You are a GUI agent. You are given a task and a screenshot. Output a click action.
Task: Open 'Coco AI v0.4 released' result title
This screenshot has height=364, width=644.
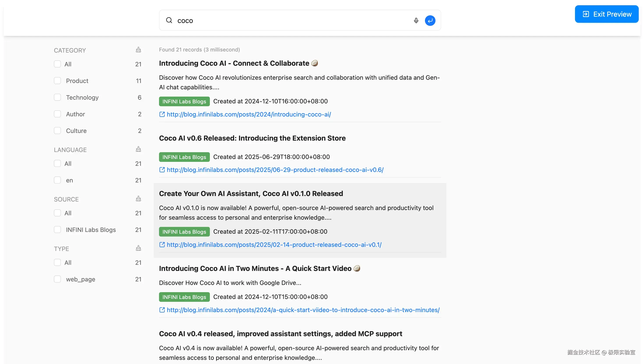point(281,334)
